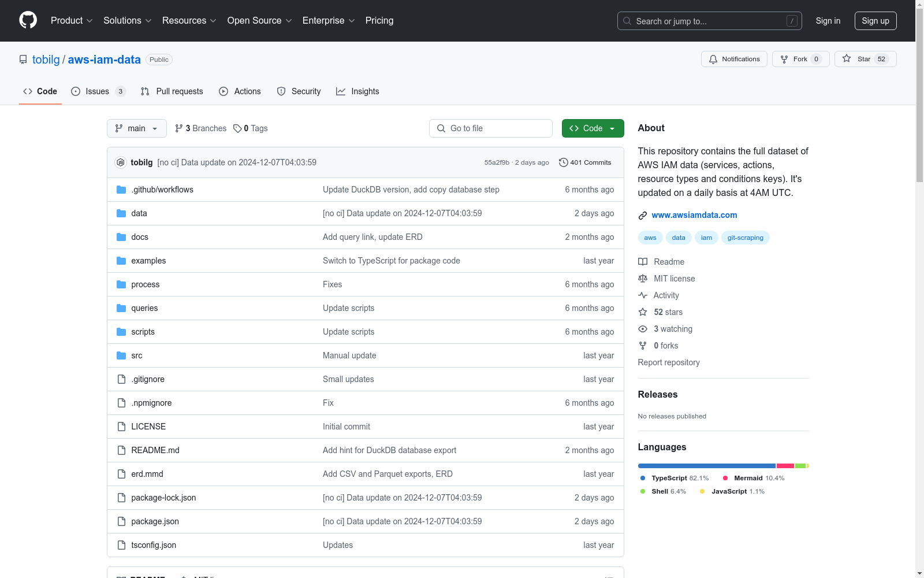Click the folder icon for src
924x578 pixels.
pyautogui.click(x=121, y=355)
